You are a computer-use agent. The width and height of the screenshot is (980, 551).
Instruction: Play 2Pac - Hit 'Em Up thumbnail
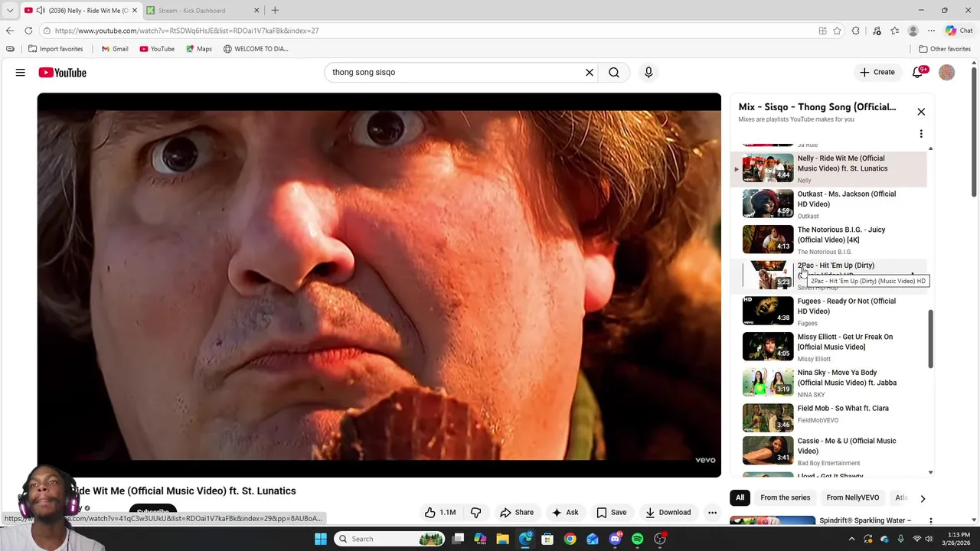coord(768,275)
